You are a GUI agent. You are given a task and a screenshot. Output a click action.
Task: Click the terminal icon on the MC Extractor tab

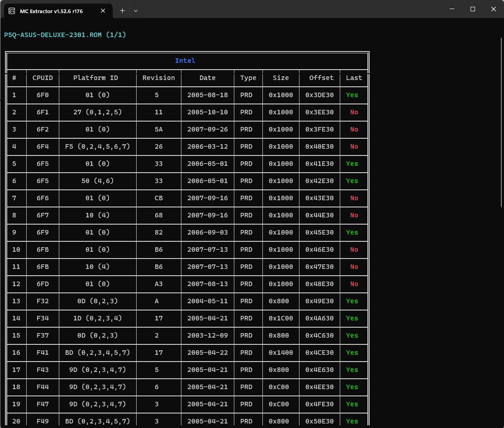[x=12, y=11]
